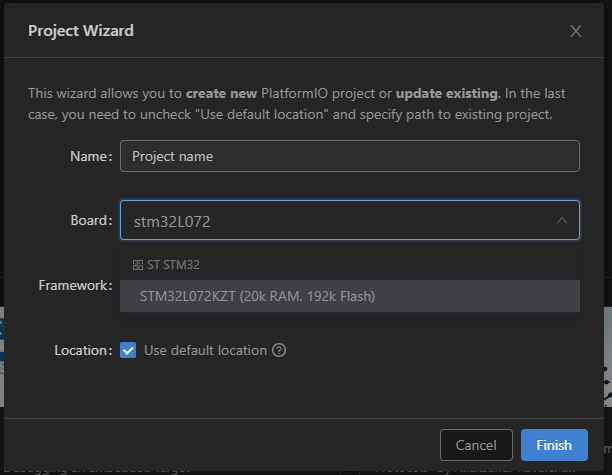The width and height of the screenshot is (612, 475).
Task: Click the Project Wizard title text
Action: [81, 31]
